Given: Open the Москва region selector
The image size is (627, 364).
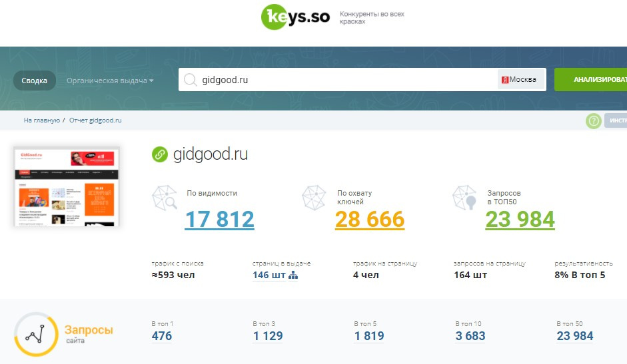Looking at the screenshot, I should [522, 79].
